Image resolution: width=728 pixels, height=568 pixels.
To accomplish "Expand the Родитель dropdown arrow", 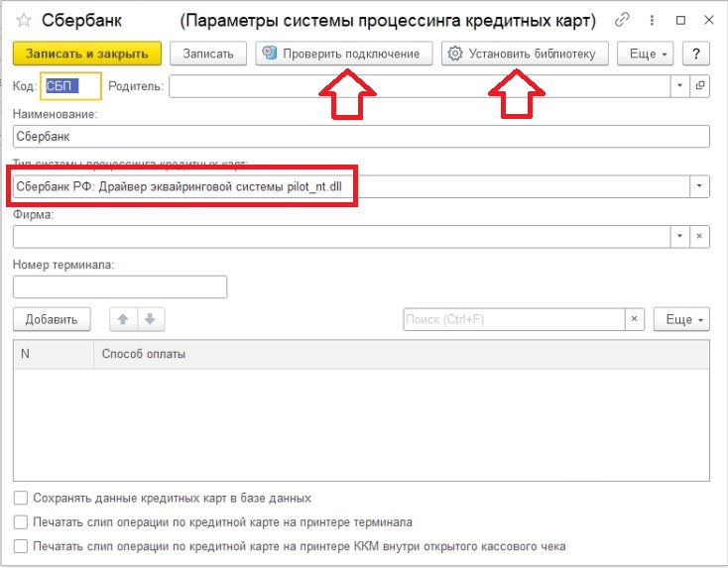I will (679, 86).
